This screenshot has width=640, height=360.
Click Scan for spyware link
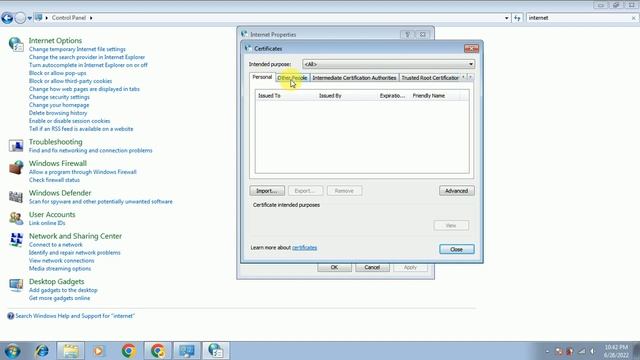(x=100, y=202)
